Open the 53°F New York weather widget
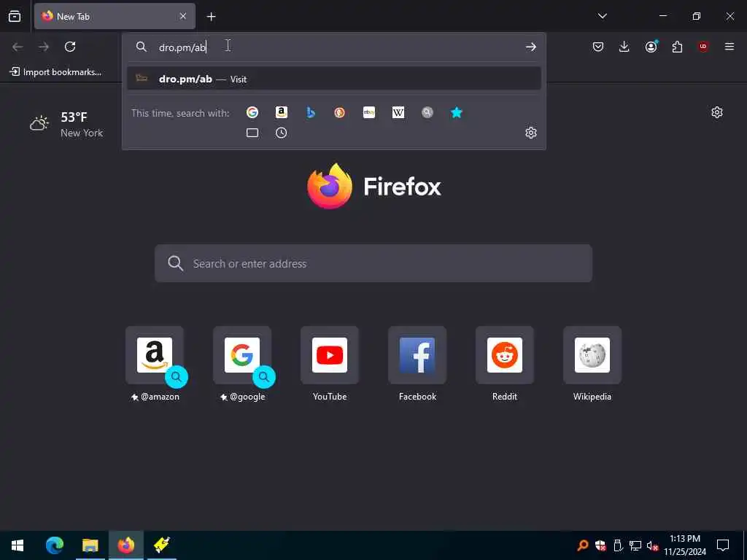This screenshot has width=747, height=560. click(66, 124)
